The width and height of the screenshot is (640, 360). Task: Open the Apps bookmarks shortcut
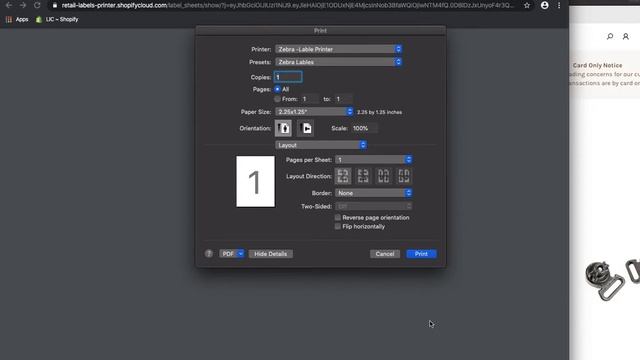point(17,19)
